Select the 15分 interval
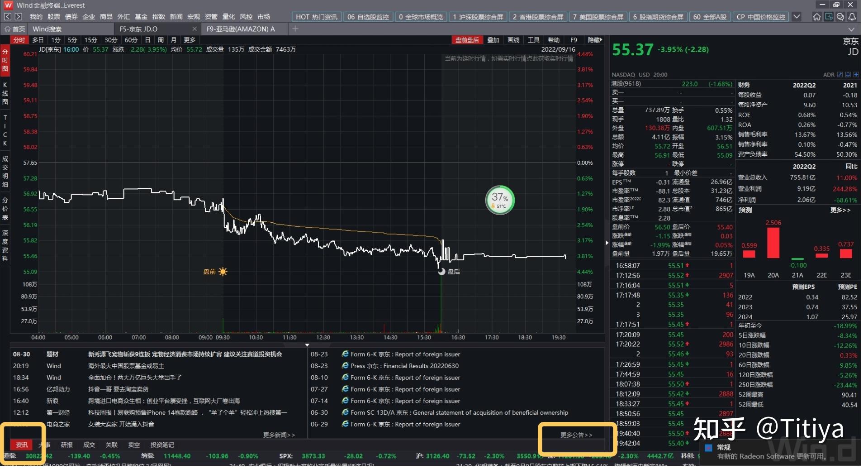The image size is (868, 469). point(91,40)
